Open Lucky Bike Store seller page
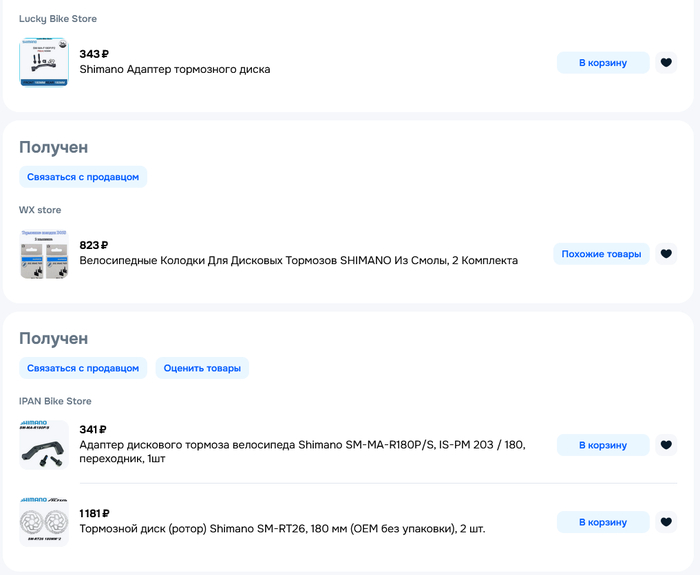This screenshot has height=575, width=700. click(58, 19)
